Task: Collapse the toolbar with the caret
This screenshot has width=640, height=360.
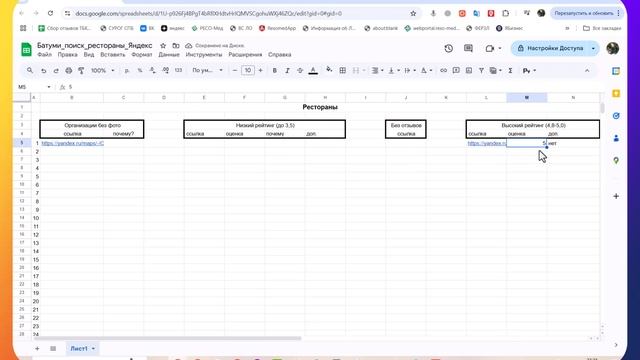Action: (587, 71)
